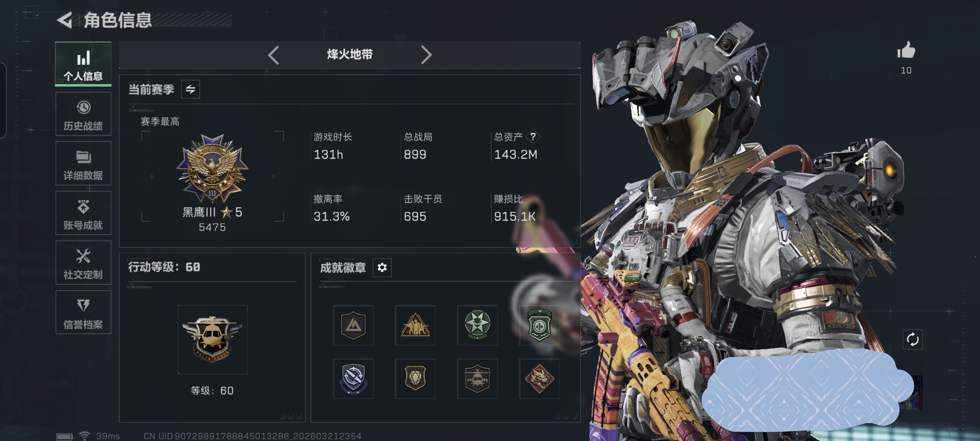This screenshot has height=441, width=980.
Task: Select the red dragon achievement badge
Action: point(539,379)
